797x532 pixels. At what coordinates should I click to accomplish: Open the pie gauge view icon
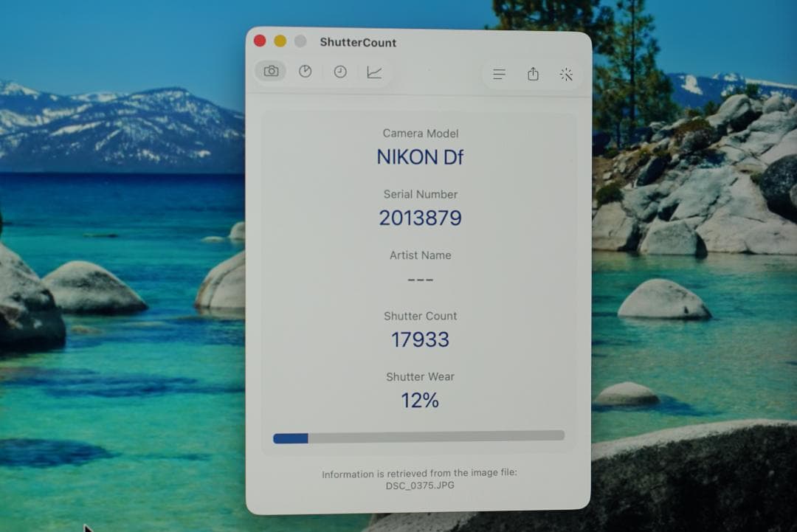(x=305, y=72)
